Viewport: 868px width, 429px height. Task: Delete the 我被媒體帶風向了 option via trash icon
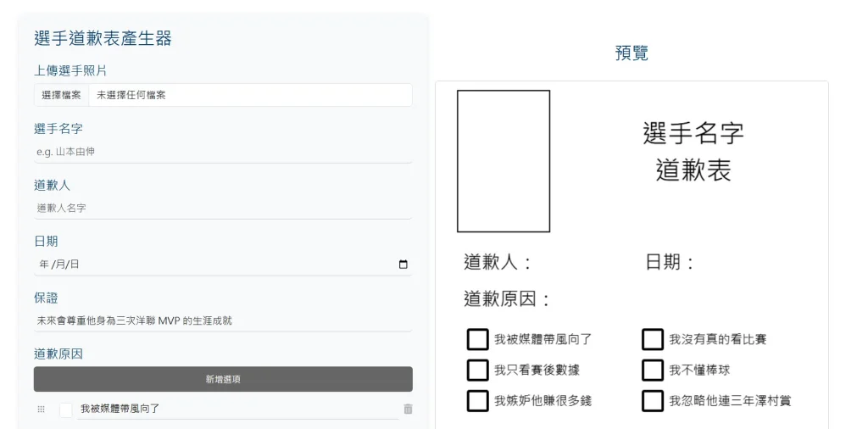[x=408, y=409]
